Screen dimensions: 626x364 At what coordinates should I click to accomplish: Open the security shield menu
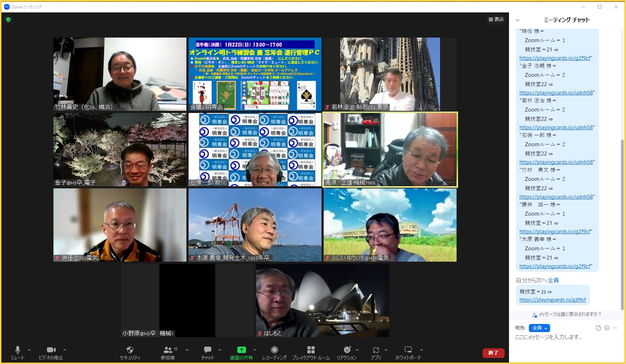click(130, 352)
